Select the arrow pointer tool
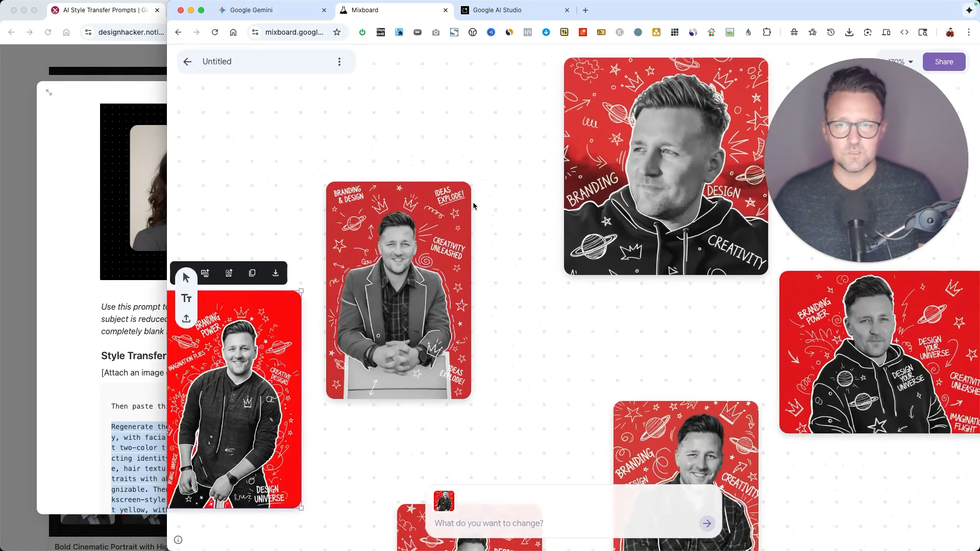The image size is (980, 551). 186,278
